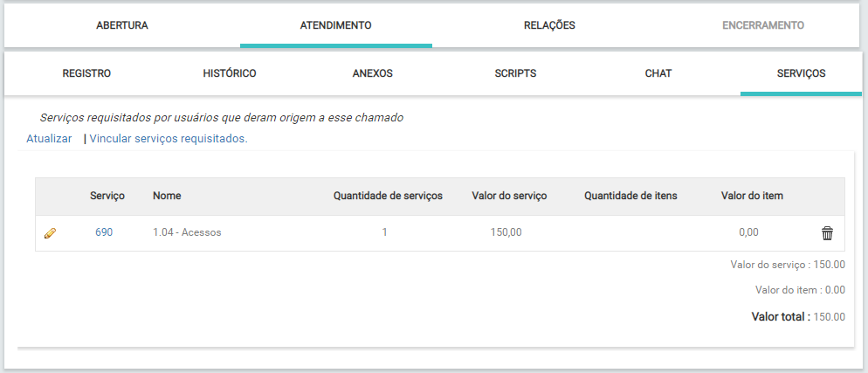Show the HISTÓRICO sub-tab
Image resolution: width=868 pixels, height=373 pixels.
coord(230,73)
